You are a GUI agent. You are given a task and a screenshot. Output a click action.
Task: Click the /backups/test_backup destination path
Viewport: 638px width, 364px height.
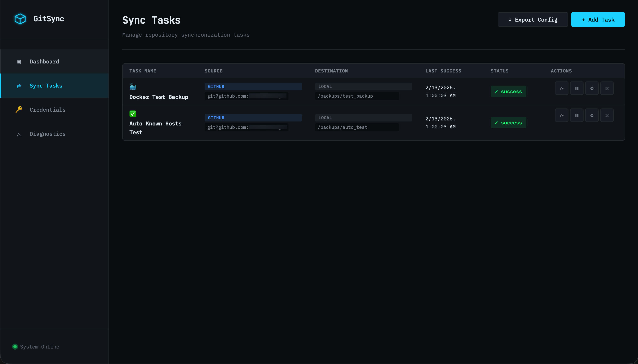357,96
